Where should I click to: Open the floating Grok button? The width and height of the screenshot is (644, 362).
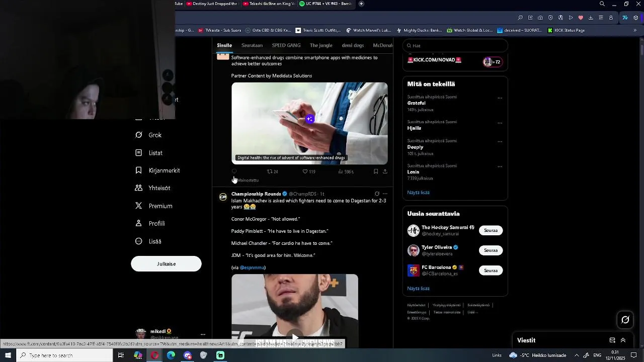coord(625,320)
